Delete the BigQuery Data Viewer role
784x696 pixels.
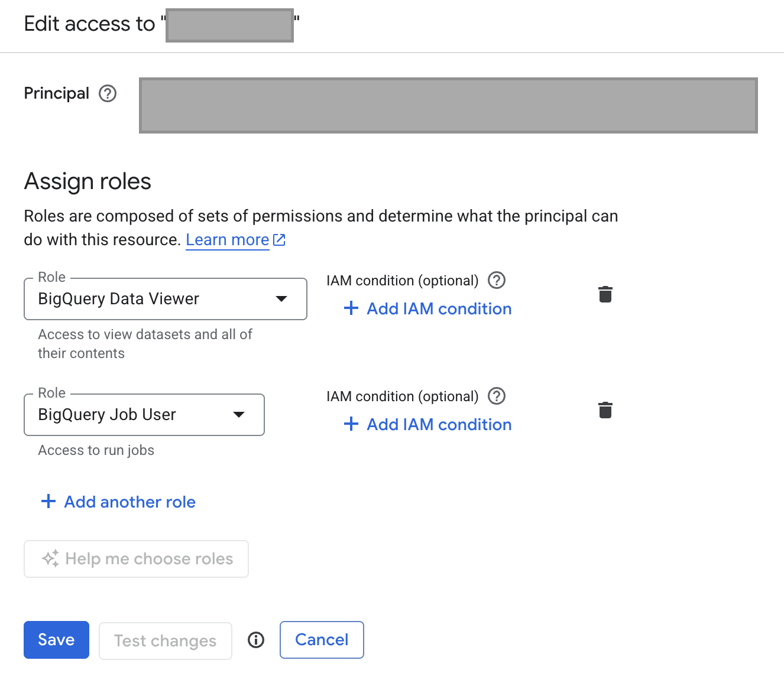(605, 294)
